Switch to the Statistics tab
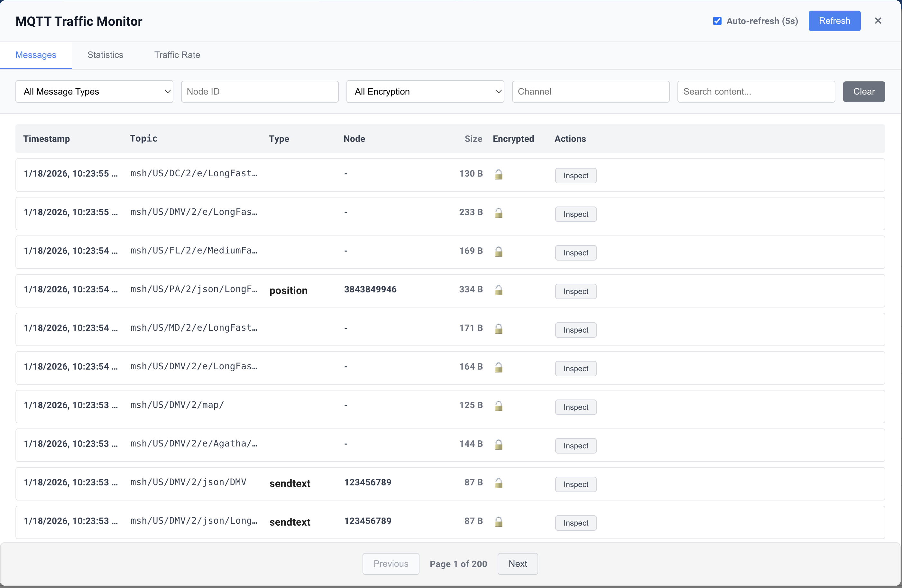Screen dimensions: 902x588 point(105,55)
